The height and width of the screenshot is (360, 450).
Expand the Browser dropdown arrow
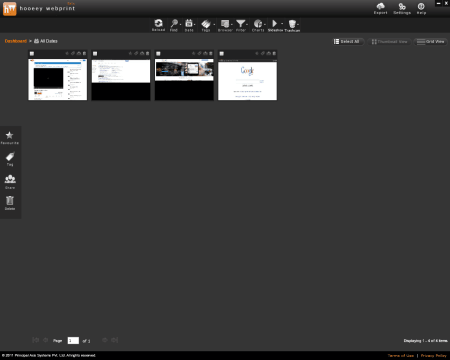232,24
